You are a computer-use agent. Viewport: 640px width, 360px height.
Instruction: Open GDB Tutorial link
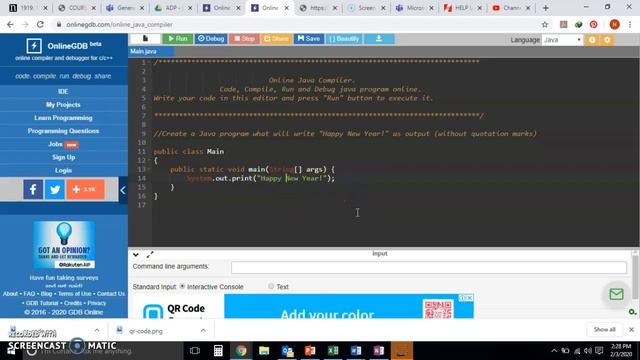click(x=42, y=303)
